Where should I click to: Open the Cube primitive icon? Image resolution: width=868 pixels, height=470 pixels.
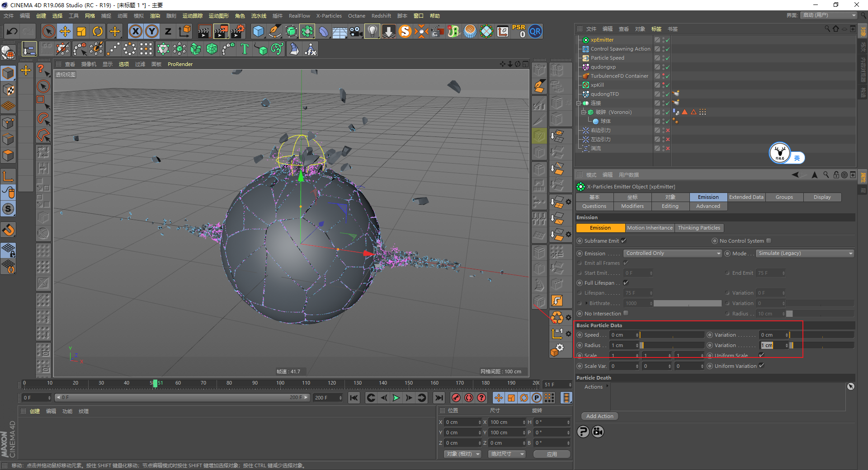259,31
